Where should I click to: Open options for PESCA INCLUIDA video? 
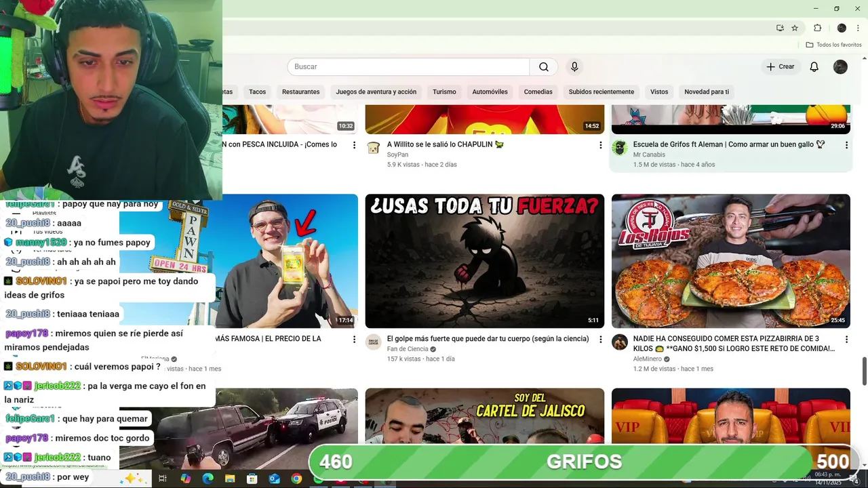tap(354, 145)
